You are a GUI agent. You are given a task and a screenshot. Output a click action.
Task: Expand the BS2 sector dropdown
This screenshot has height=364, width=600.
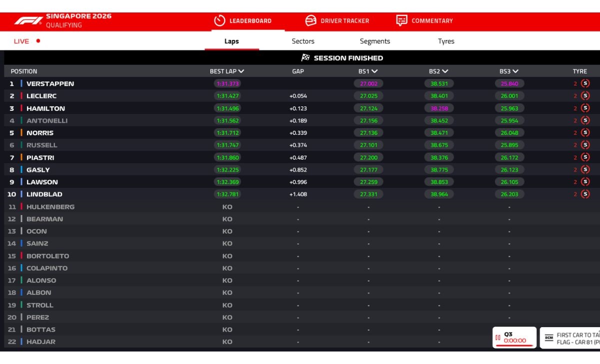pos(445,71)
